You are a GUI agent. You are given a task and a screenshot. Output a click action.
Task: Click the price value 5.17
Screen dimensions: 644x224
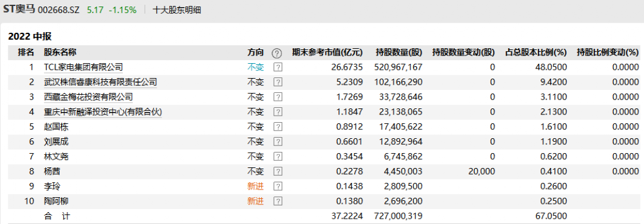pyautogui.click(x=94, y=10)
